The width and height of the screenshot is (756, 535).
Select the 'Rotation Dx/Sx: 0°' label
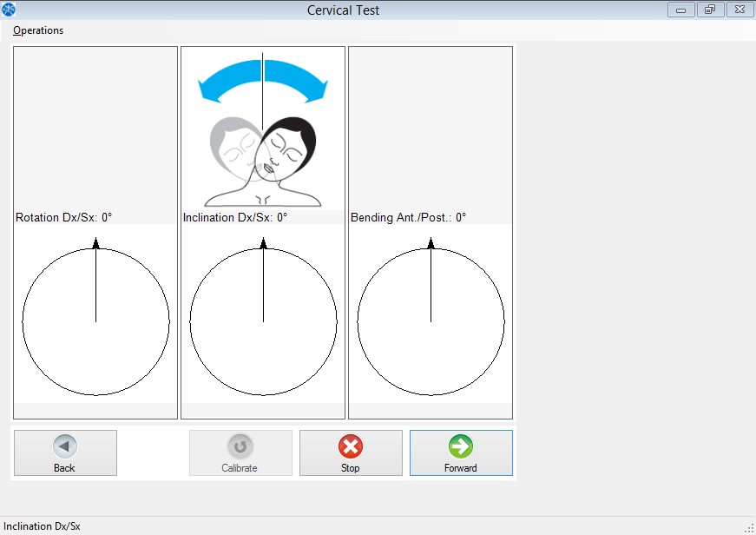click(63, 218)
